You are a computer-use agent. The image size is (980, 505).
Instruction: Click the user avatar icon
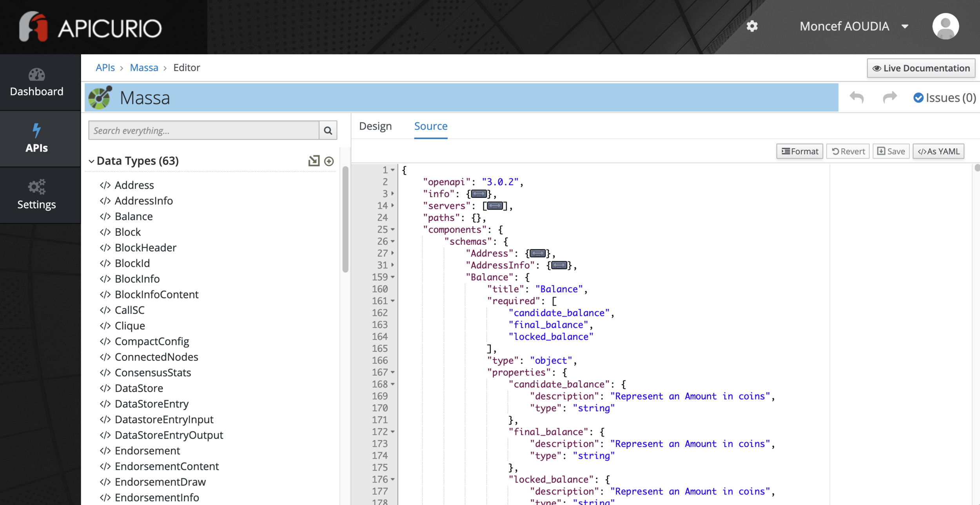click(x=945, y=26)
